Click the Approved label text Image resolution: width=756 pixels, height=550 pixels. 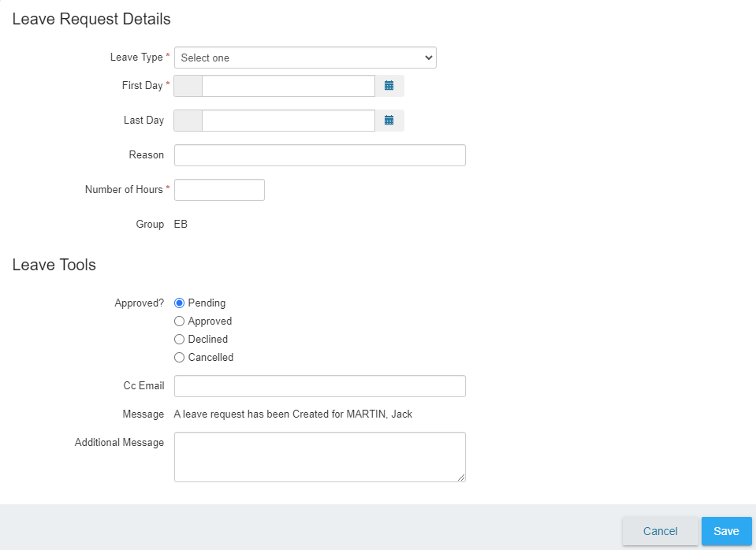pyautogui.click(x=210, y=321)
